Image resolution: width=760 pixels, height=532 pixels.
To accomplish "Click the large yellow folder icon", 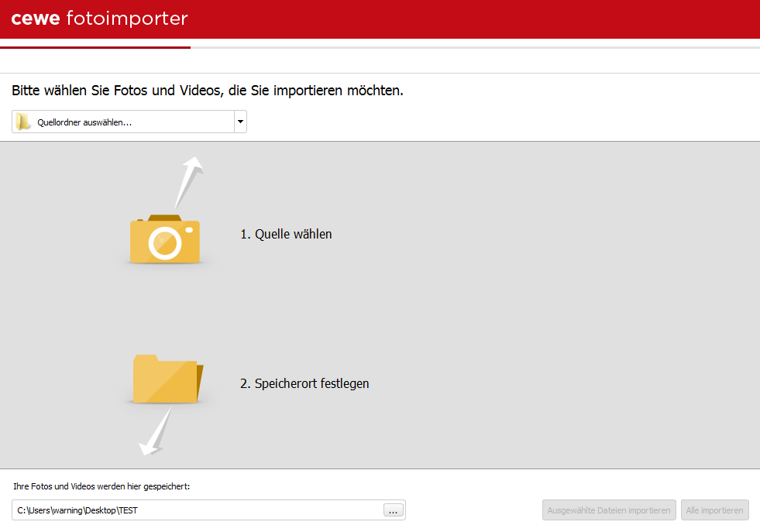I will point(167,379).
